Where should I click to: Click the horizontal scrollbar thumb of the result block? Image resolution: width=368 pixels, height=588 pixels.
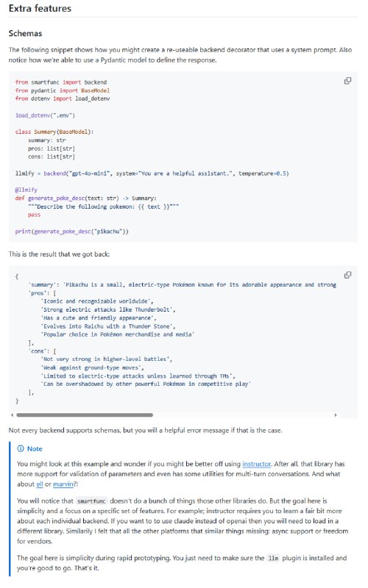pos(85,415)
